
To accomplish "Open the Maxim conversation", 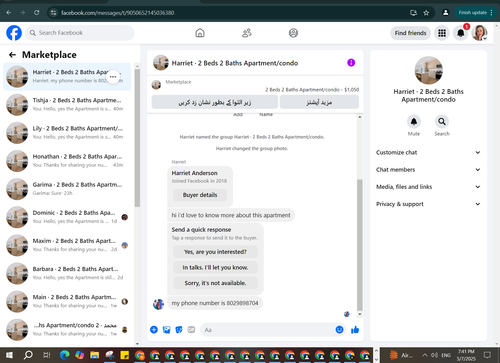I will [x=67, y=245].
